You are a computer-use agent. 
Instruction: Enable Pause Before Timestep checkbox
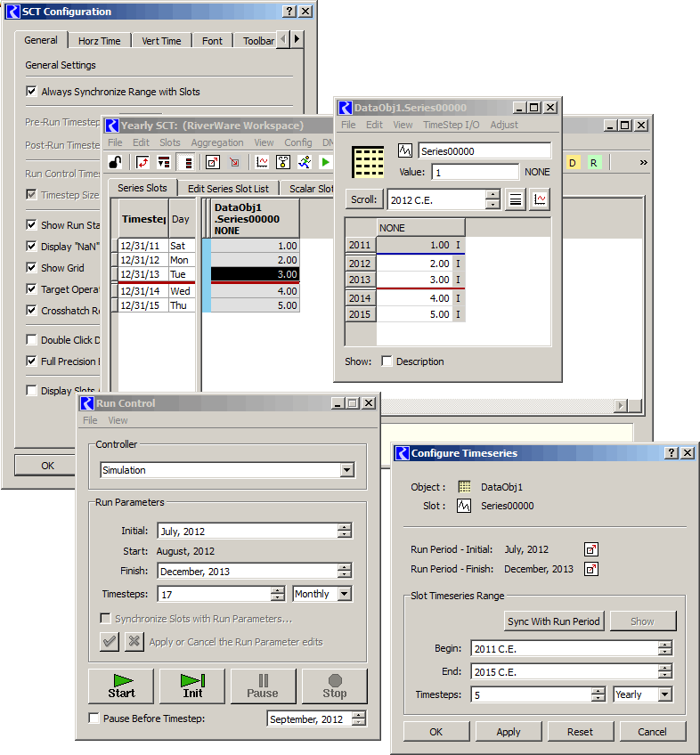(94, 718)
